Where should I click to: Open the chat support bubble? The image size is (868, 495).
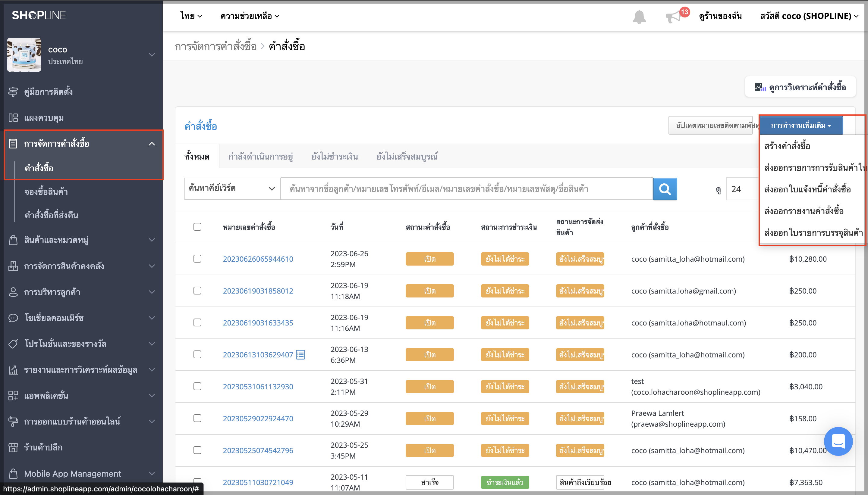tap(838, 441)
